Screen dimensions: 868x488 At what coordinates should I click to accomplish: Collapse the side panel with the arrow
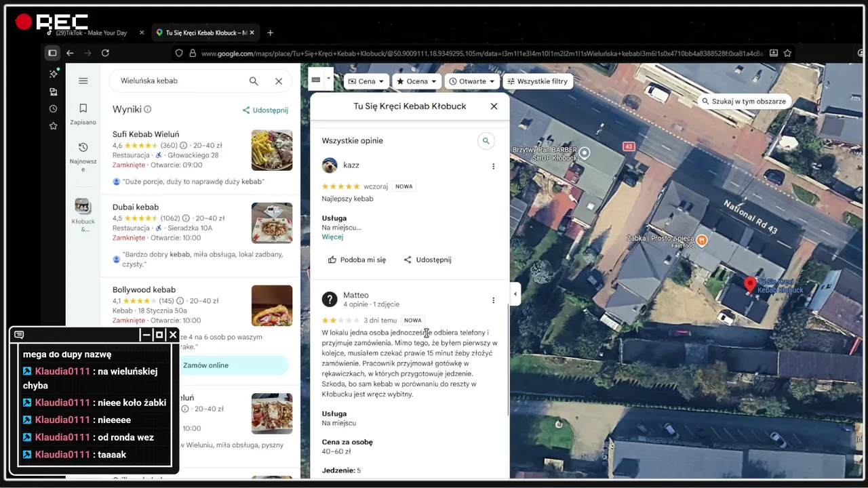pos(515,293)
